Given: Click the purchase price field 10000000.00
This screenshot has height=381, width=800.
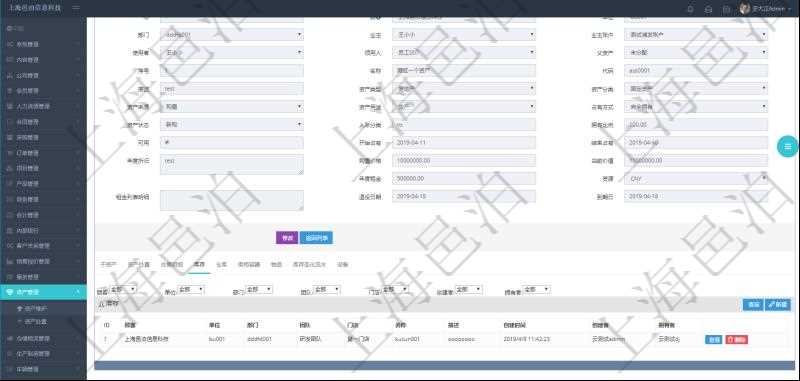Looking at the screenshot, I should [464, 161].
